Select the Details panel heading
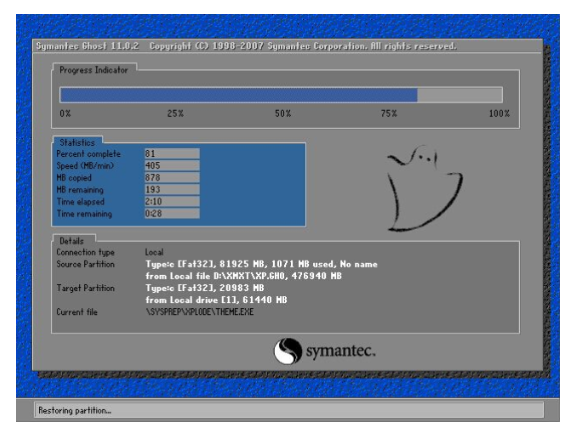The height and width of the screenshot is (431, 567). point(72,241)
